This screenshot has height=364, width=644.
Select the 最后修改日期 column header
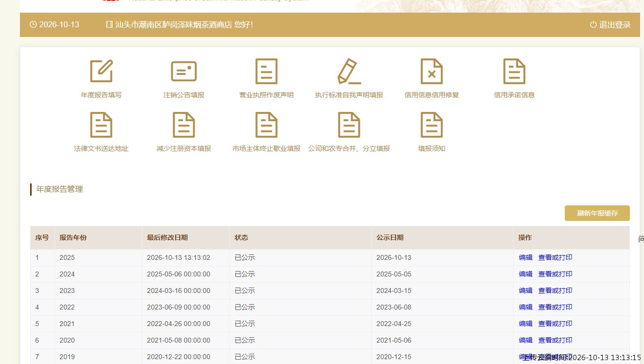click(186, 237)
